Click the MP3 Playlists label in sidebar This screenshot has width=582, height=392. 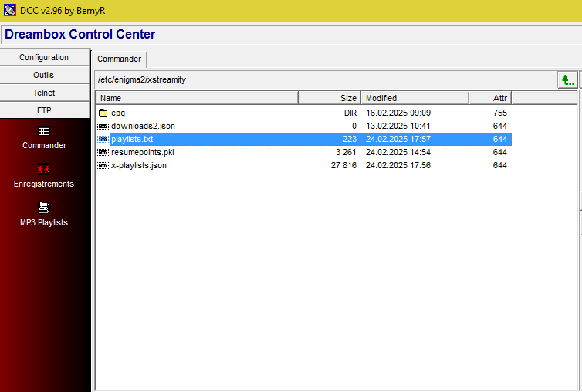point(44,222)
